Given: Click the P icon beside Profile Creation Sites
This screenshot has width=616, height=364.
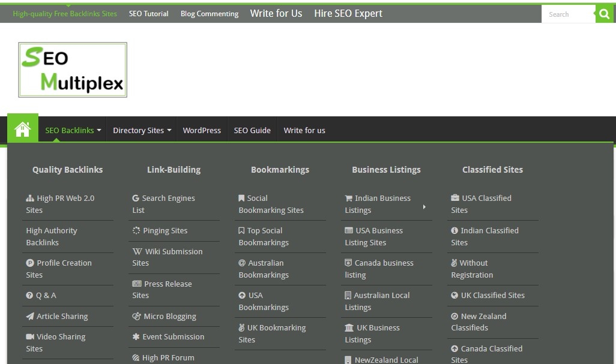Looking at the screenshot, I should point(30,263).
